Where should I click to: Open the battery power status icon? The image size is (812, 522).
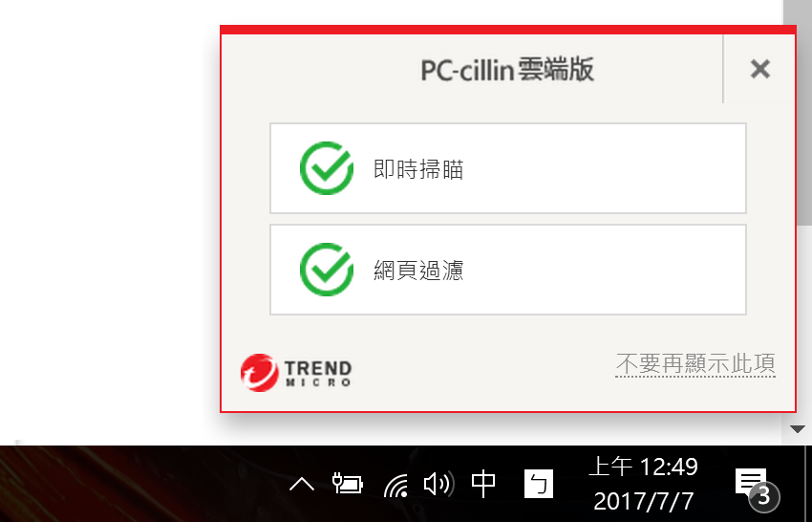click(348, 484)
